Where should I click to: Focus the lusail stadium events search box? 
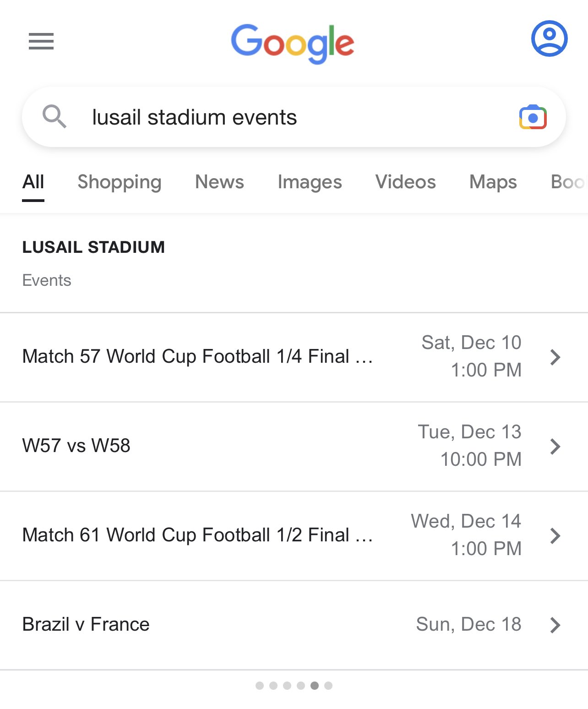[x=294, y=117]
